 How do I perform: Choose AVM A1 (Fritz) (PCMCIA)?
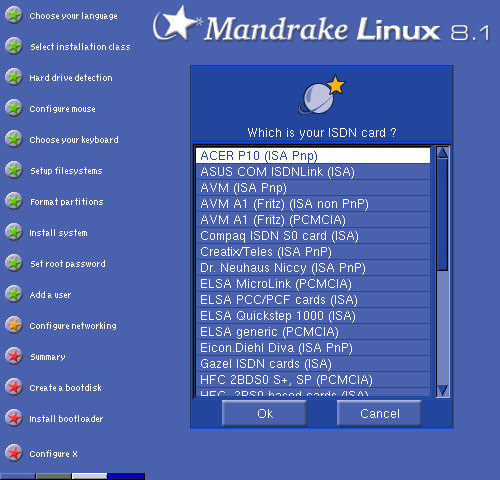pyautogui.click(x=313, y=220)
